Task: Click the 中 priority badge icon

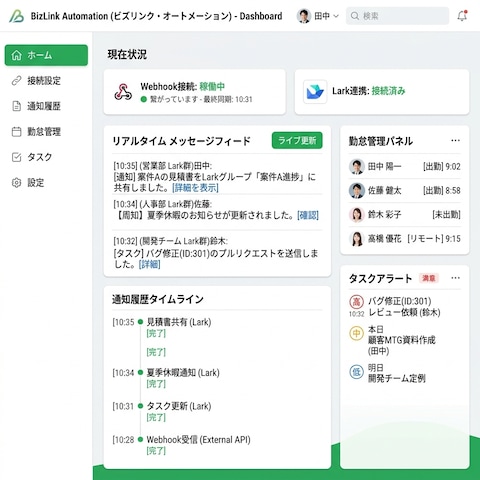Action: pos(356,333)
